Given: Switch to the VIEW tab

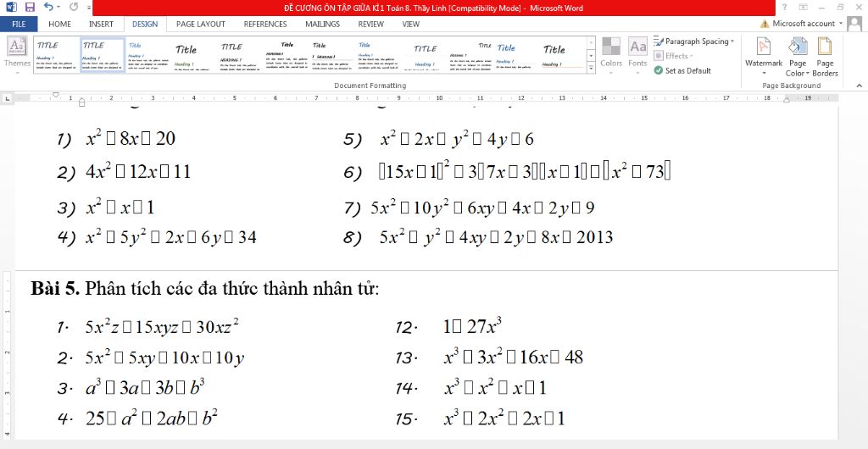Looking at the screenshot, I should (x=411, y=24).
